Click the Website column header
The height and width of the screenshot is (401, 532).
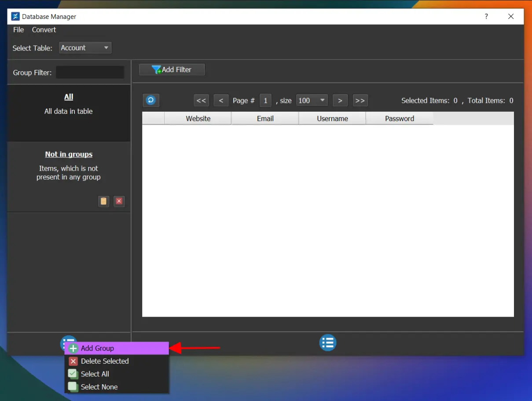(198, 118)
